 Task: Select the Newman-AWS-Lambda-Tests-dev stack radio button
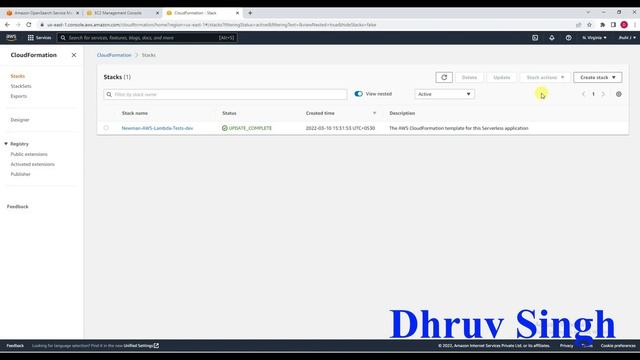click(x=106, y=128)
